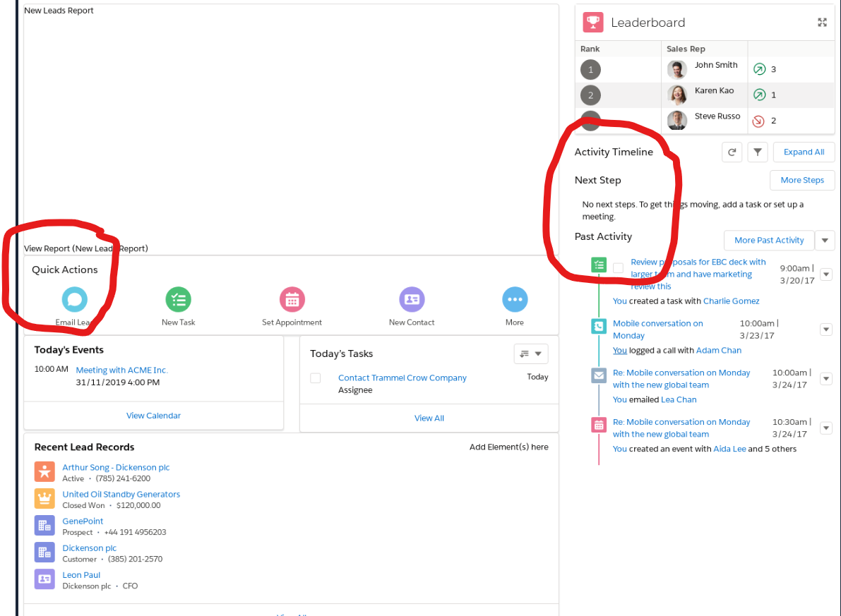Image resolution: width=841 pixels, height=616 pixels.
Task: Select the Set Appointment calendar icon
Action: coord(292,299)
